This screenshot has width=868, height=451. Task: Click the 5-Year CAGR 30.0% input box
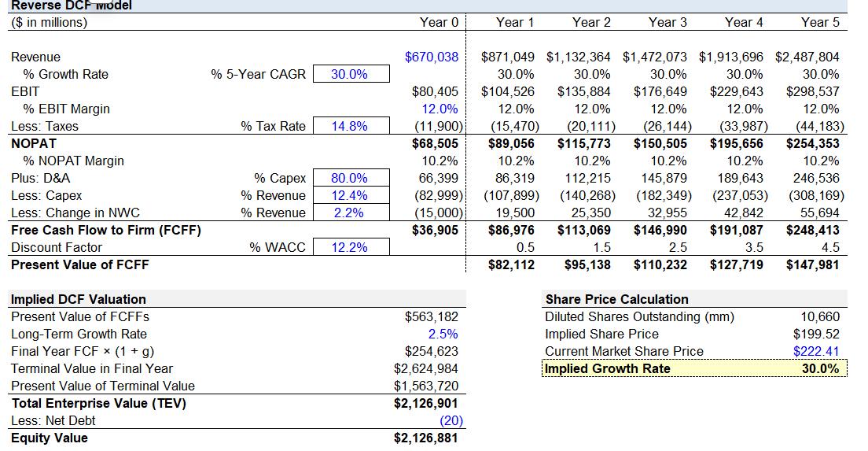click(x=351, y=74)
